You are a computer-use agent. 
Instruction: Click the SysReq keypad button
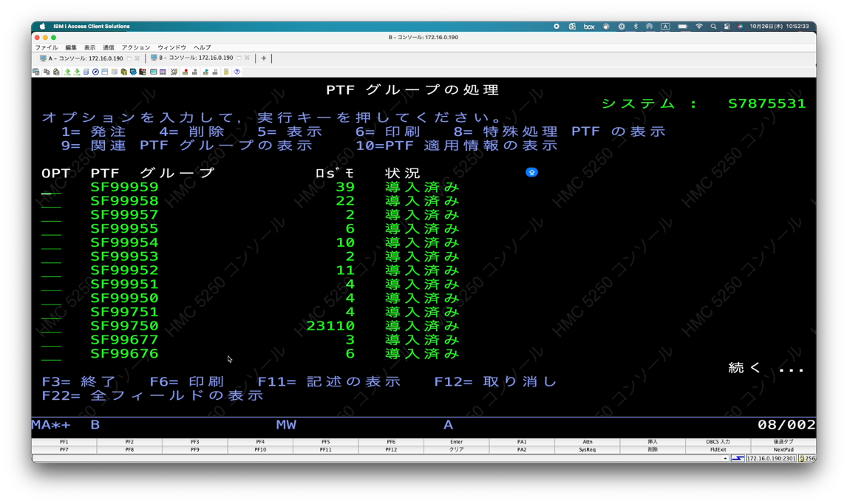click(x=587, y=449)
